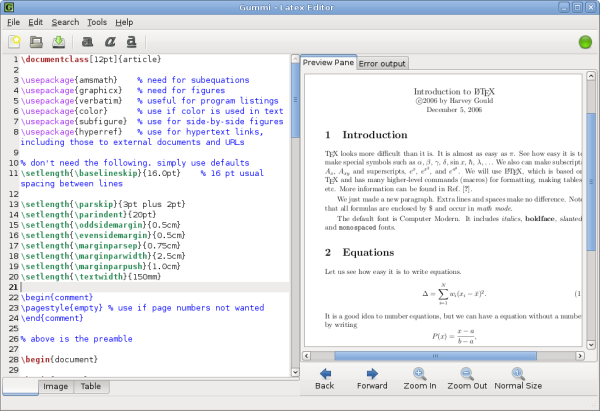Open a file via the folder icon
Image resolution: width=600 pixels, height=411 pixels.
pos(36,42)
